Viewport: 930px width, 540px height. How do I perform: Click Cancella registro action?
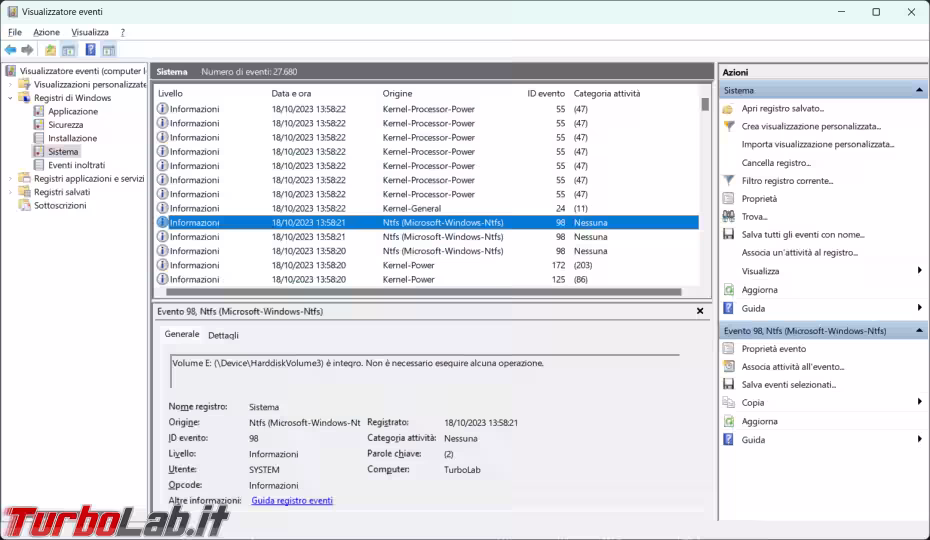(x=776, y=163)
